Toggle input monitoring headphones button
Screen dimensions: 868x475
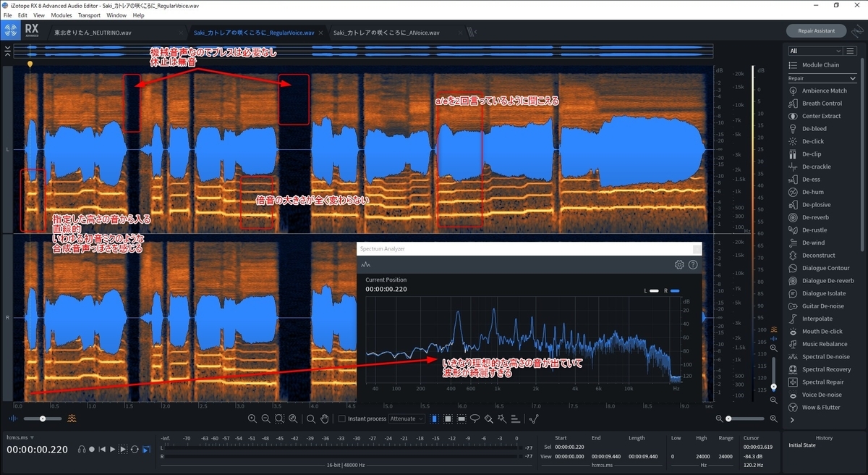pos(82,450)
